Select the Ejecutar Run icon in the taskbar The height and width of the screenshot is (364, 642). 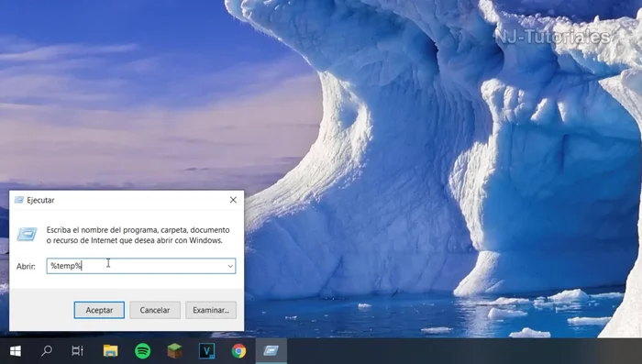pos(271,351)
